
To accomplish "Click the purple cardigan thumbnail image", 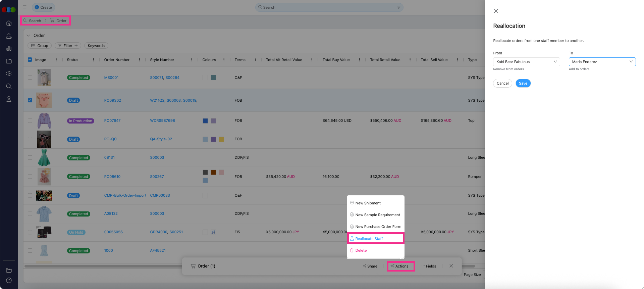I will (x=44, y=121).
